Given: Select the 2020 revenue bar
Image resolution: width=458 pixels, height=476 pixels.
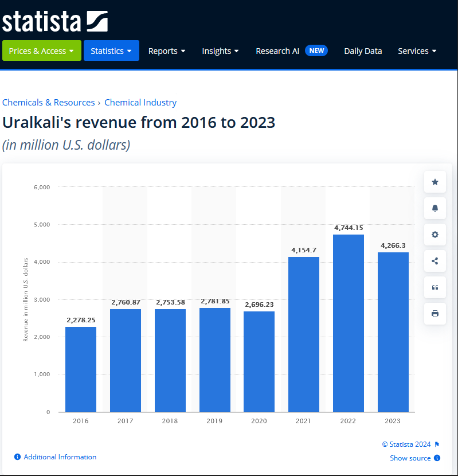Looking at the screenshot, I should point(259,361).
